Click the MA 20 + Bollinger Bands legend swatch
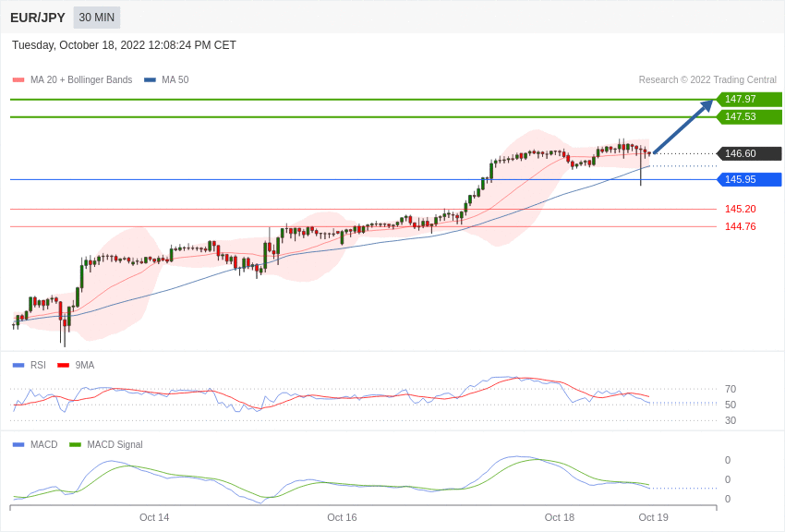 [18, 79]
